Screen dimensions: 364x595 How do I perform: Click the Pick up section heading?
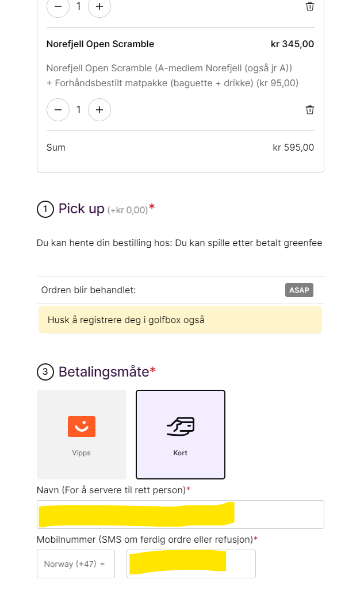(81, 209)
